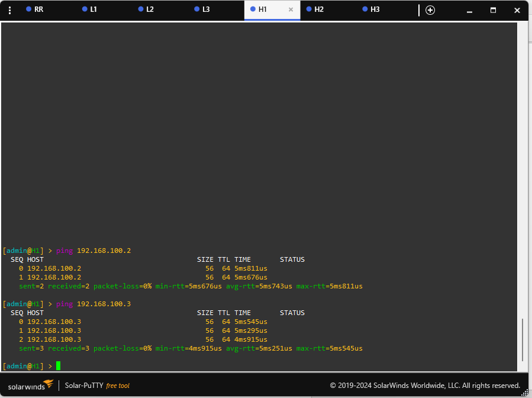Click the '5ms811us' time value
This screenshot has height=398, width=532.
click(251, 268)
